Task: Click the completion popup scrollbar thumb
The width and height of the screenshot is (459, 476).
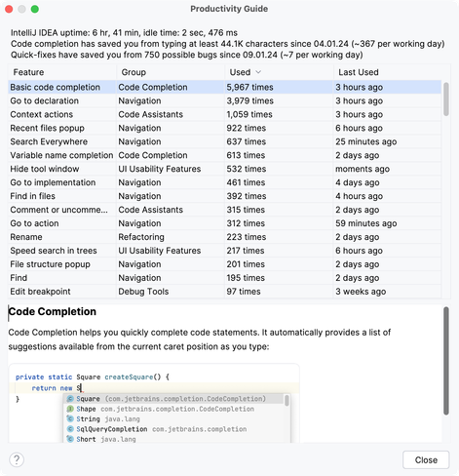Action: coord(287,400)
